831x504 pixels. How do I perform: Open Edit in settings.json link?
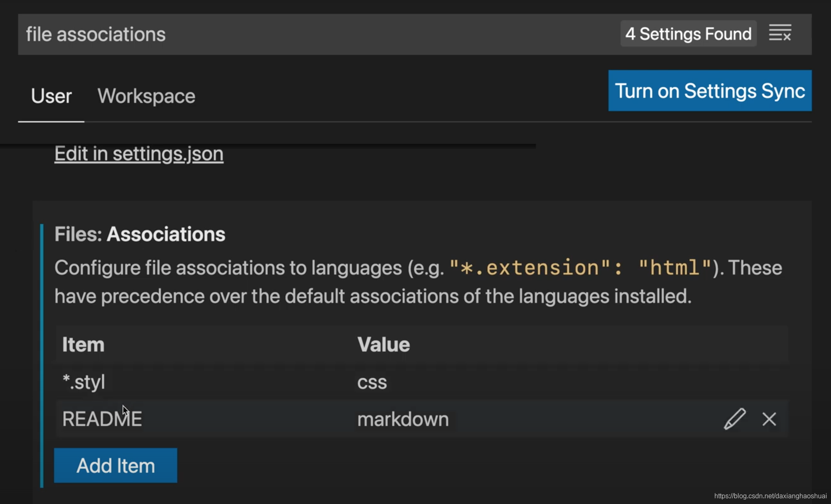tap(139, 154)
